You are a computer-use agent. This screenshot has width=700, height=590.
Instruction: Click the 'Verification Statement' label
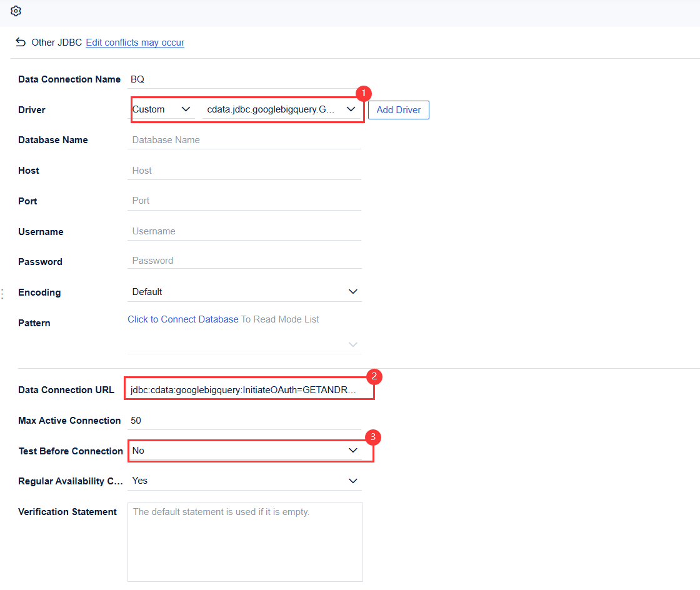[x=67, y=512]
